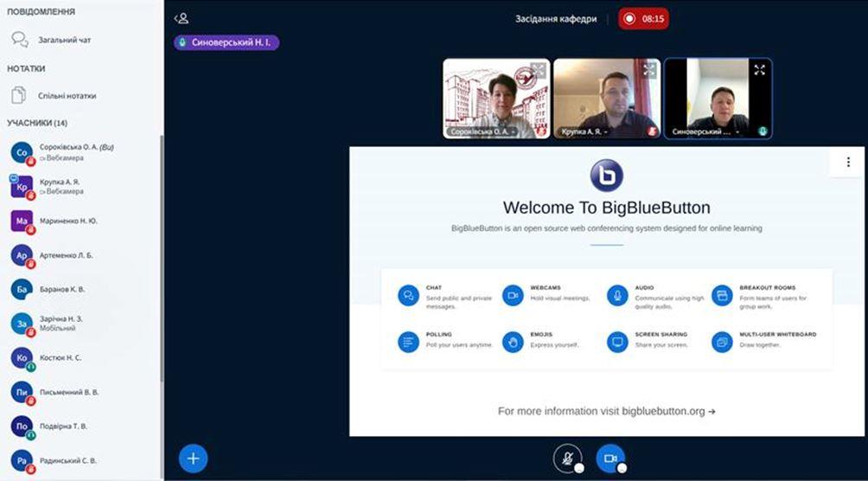Select user name Костюк Н. С.

61,358
